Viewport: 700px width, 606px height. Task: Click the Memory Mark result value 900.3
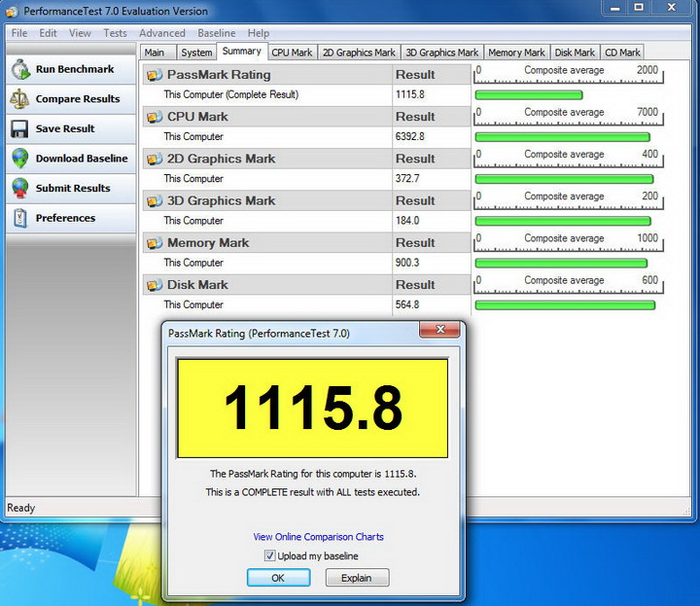pos(407,263)
